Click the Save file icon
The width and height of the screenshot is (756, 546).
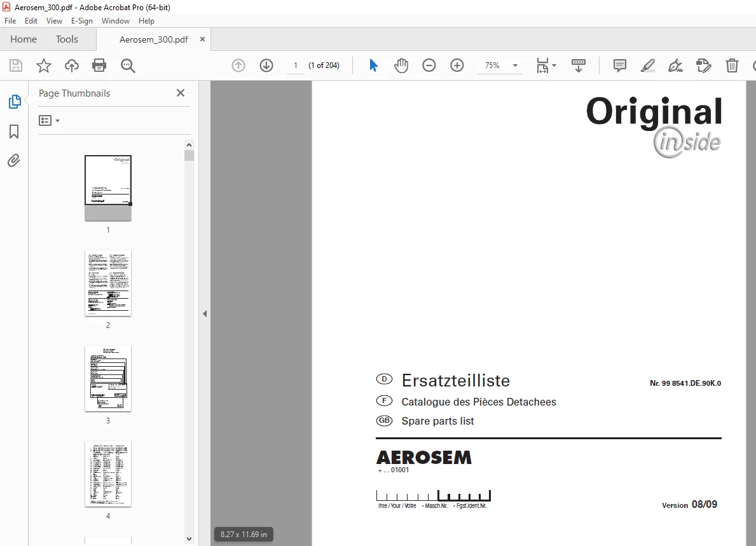(x=16, y=65)
